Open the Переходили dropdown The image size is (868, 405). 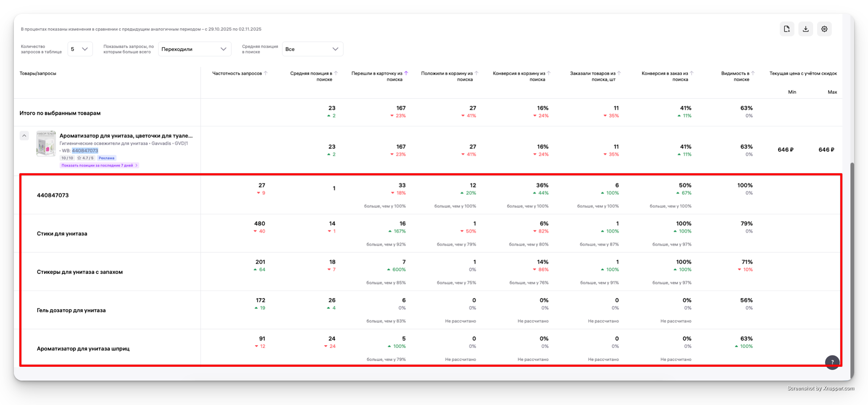[x=195, y=49]
